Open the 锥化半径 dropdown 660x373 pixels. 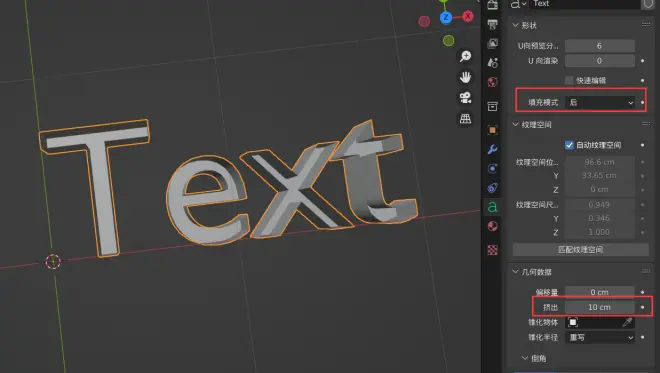click(600, 338)
